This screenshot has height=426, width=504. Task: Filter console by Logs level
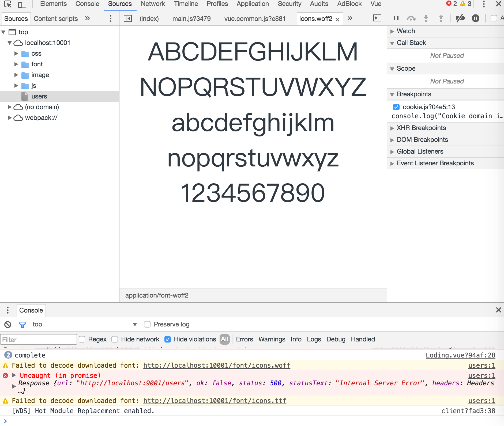point(314,339)
